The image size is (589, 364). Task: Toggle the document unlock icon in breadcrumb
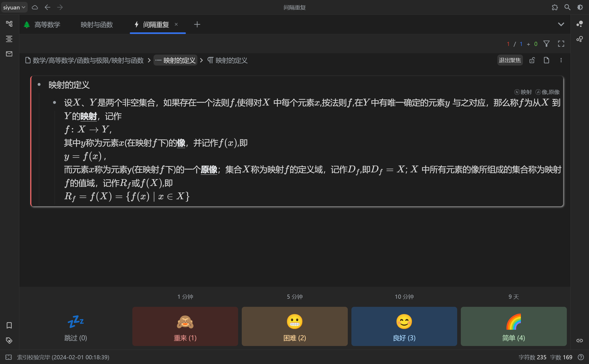click(532, 60)
